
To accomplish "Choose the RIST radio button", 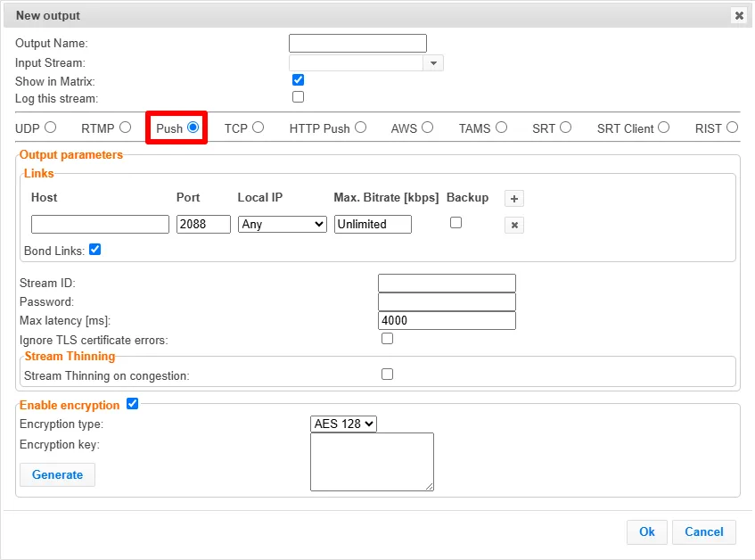I will click(x=733, y=128).
